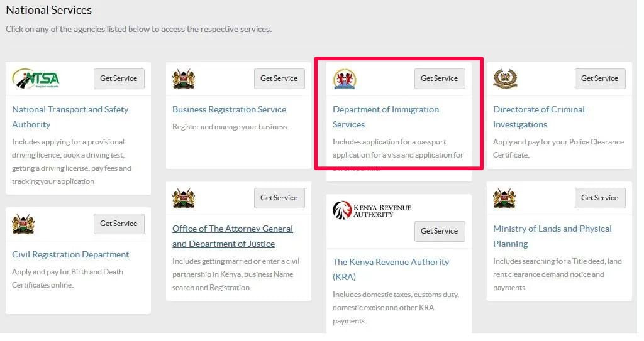Click 'Includes searching for a Title deed' description
Image resolution: width=644 pixels, height=341 pixels.
[557, 274]
